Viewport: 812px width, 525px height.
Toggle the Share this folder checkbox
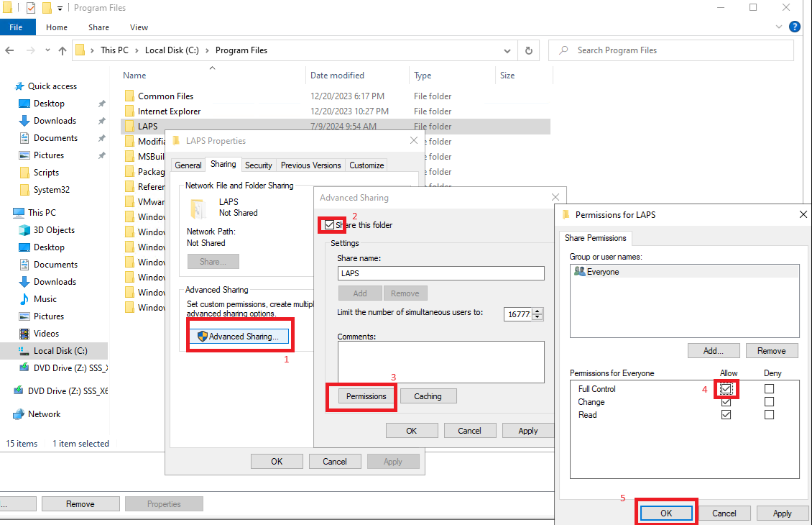click(x=330, y=225)
